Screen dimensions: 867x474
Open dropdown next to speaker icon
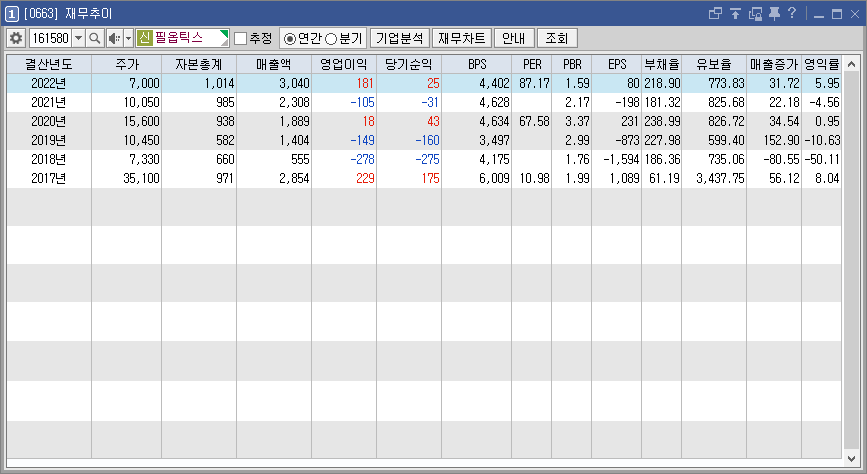click(x=128, y=38)
